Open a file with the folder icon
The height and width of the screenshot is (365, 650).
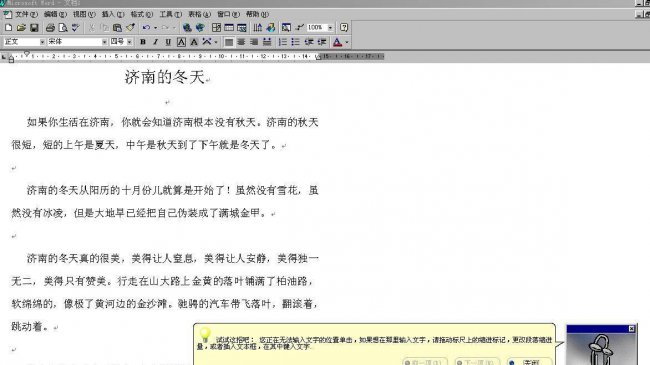point(21,28)
